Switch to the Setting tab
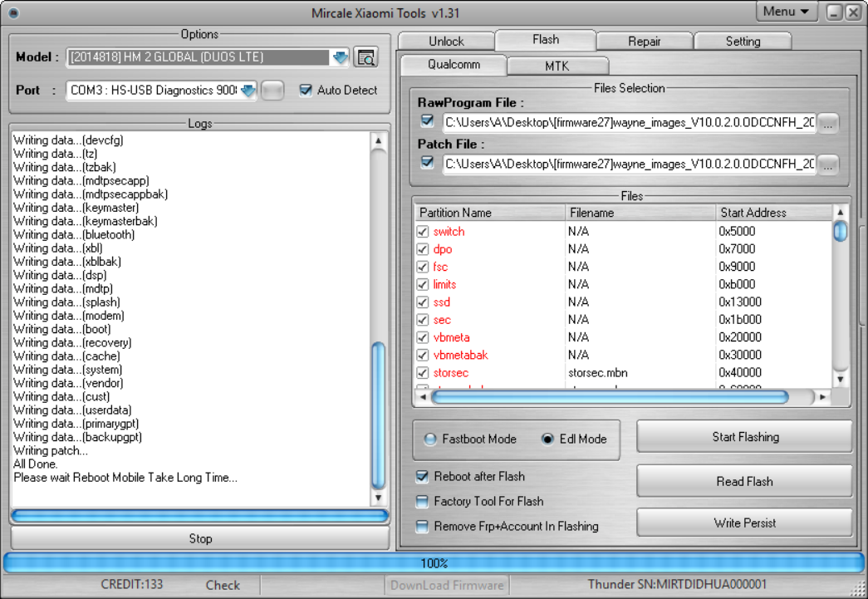Screen dimensions: 868x599 (743, 42)
